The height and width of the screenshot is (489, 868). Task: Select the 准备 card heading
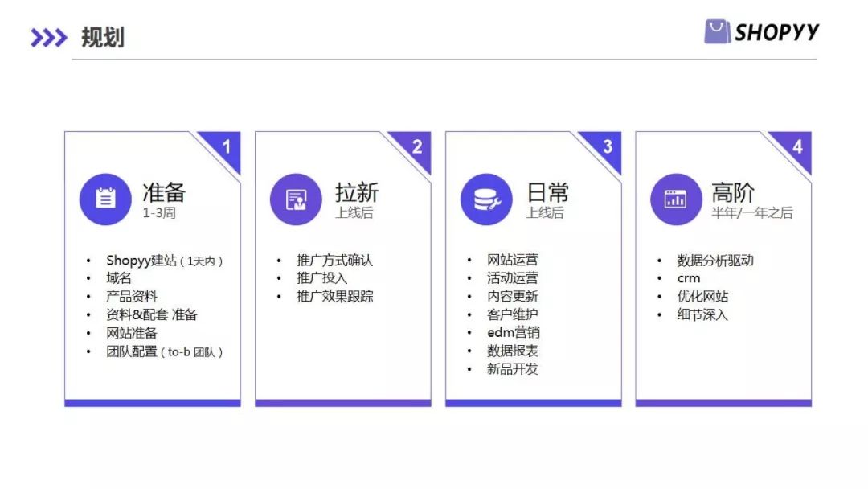coord(164,192)
